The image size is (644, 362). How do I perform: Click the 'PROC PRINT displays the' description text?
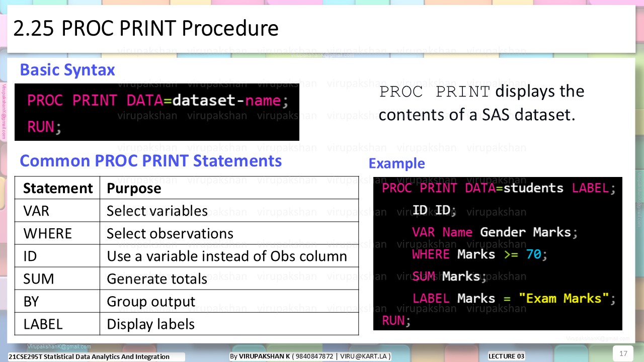point(481,92)
